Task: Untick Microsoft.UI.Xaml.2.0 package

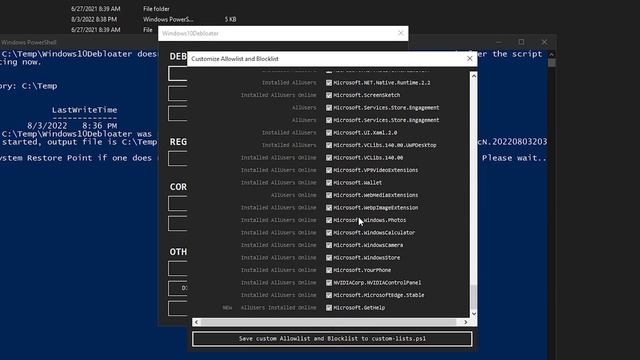Action: tap(329, 133)
